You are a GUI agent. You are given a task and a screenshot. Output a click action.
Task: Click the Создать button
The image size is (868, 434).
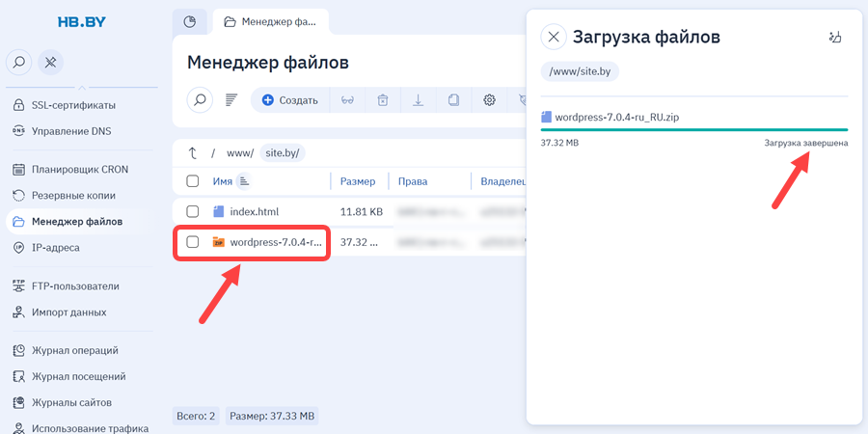(290, 100)
